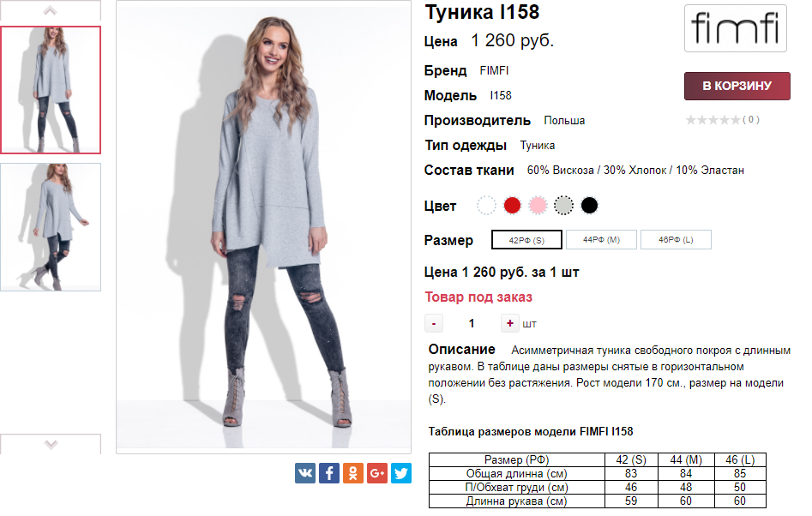Decrease quantity with minus button
This screenshot has height=516, width=812.
pyautogui.click(x=434, y=323)
